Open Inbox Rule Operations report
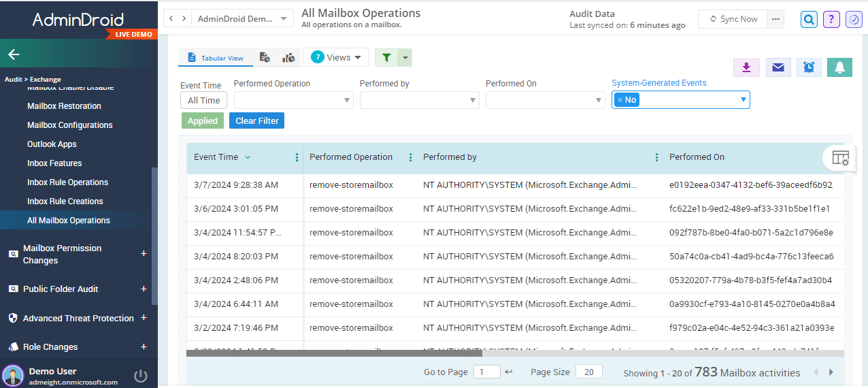Image resolution: width=868 pixels, height=388 pixels. click(68, 182)
